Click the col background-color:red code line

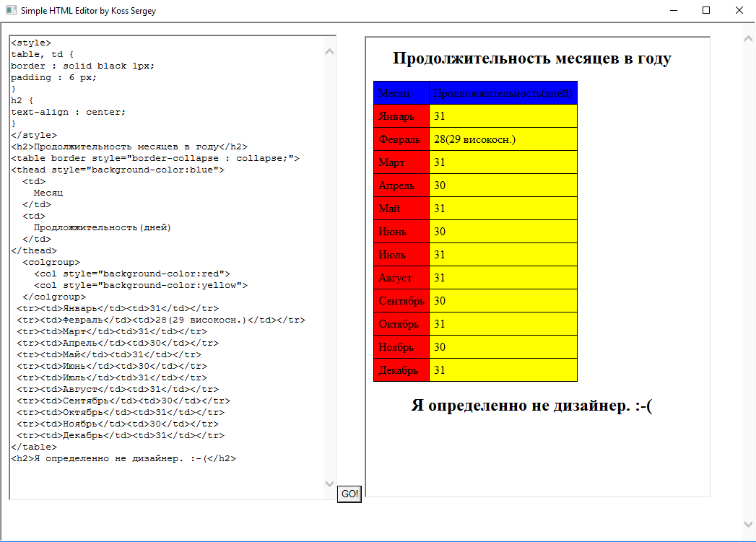132,274
